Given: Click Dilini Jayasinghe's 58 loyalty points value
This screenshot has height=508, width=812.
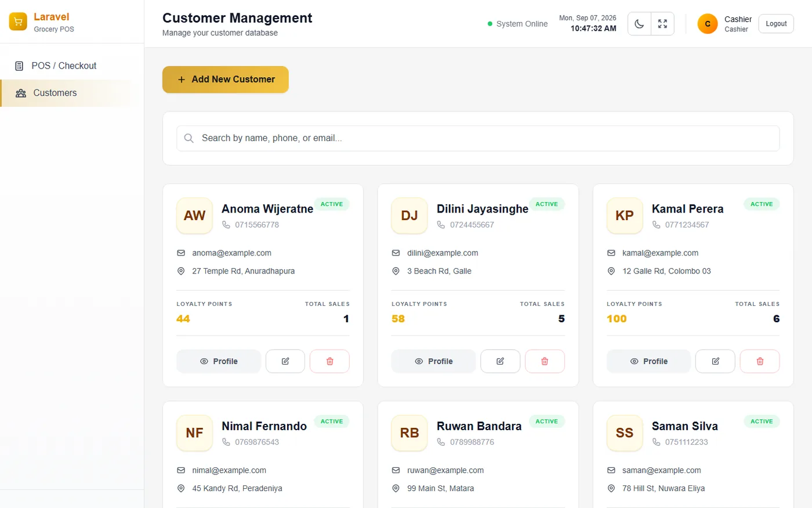Looking at the screenshot, I should 398,319.
